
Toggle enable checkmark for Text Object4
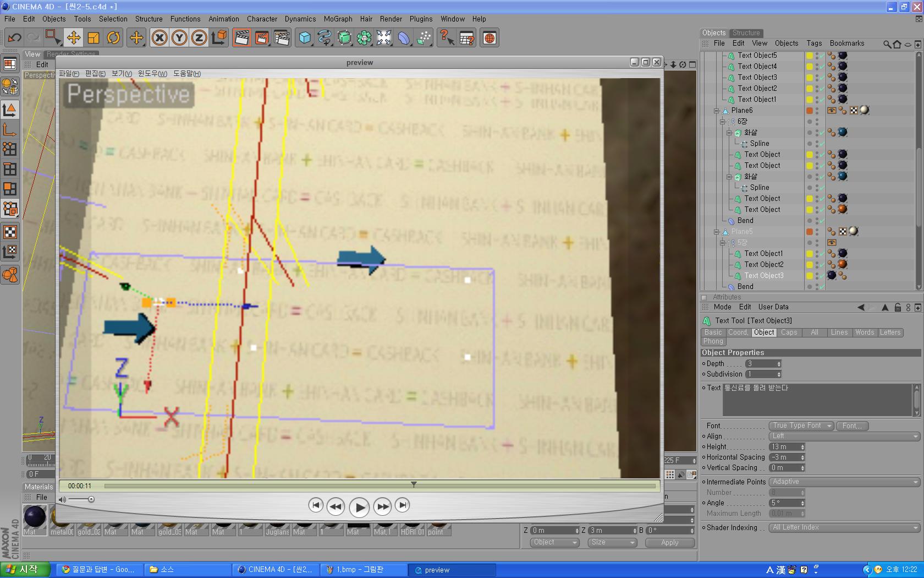[x=821, y=67]
